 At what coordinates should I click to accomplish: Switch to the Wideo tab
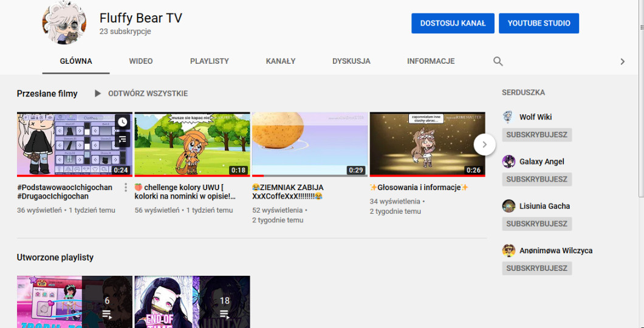click(141, 61)
